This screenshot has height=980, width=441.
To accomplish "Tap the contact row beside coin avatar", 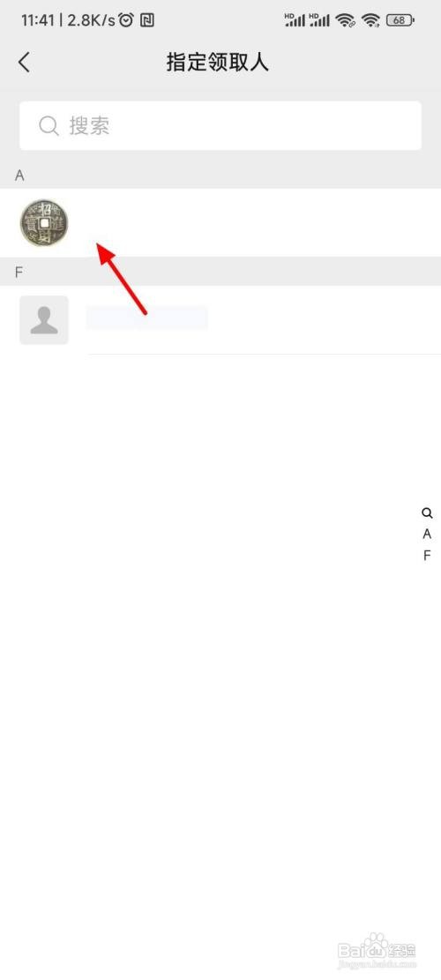I will (220, 223).
